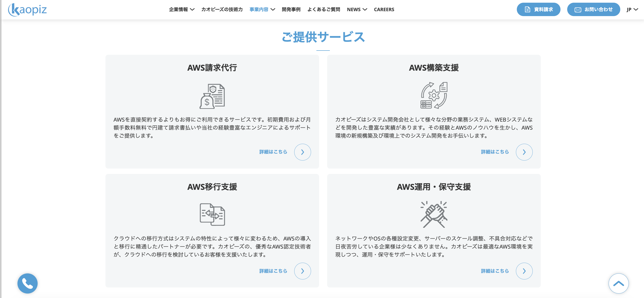
Task: Click arrow circle in AWS請求代行 card
Action: (302, 152)
